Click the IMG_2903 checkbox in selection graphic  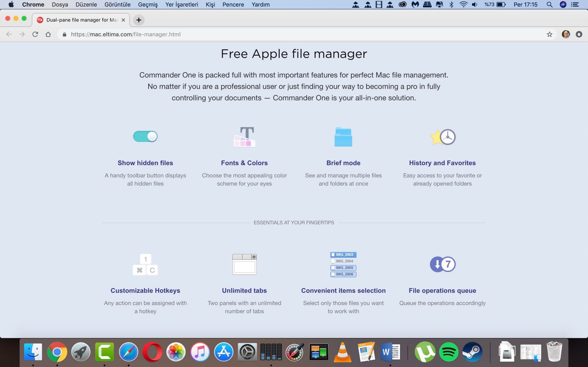333,255
